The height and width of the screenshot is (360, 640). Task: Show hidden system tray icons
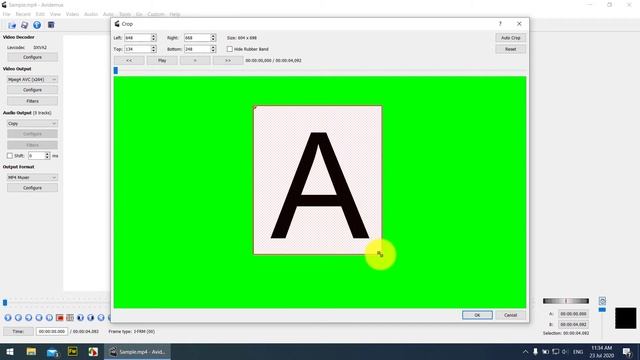pos(525,352)
